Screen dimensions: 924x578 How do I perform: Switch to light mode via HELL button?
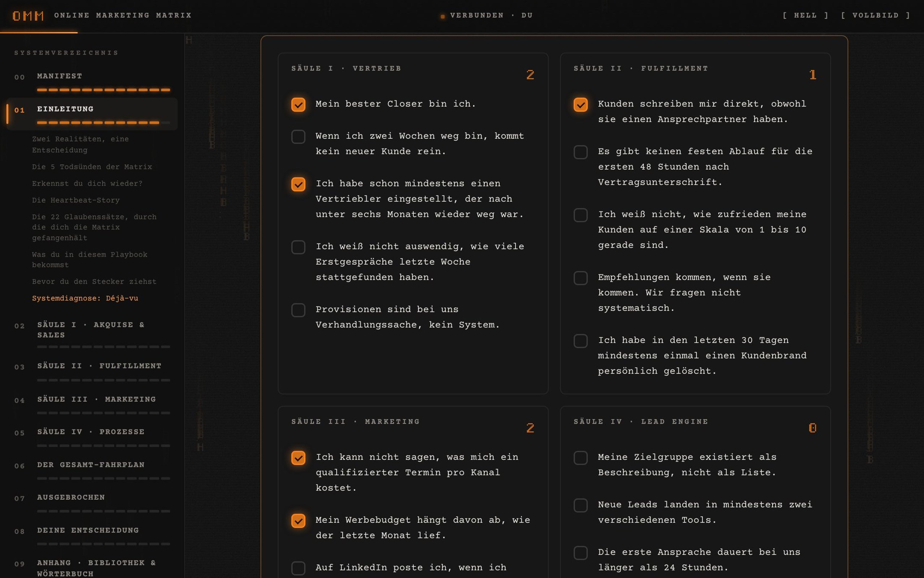tap(805, 15)
